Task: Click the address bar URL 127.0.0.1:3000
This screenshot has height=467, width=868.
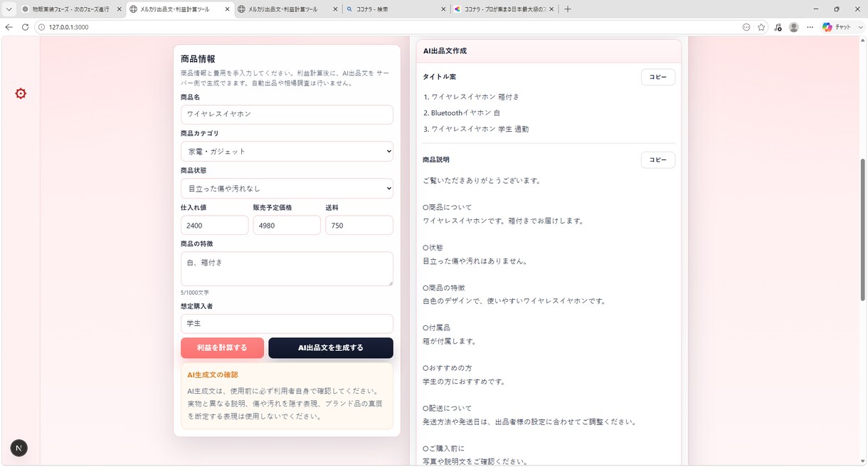Action: pyautogui.click(x=68, y=27)
